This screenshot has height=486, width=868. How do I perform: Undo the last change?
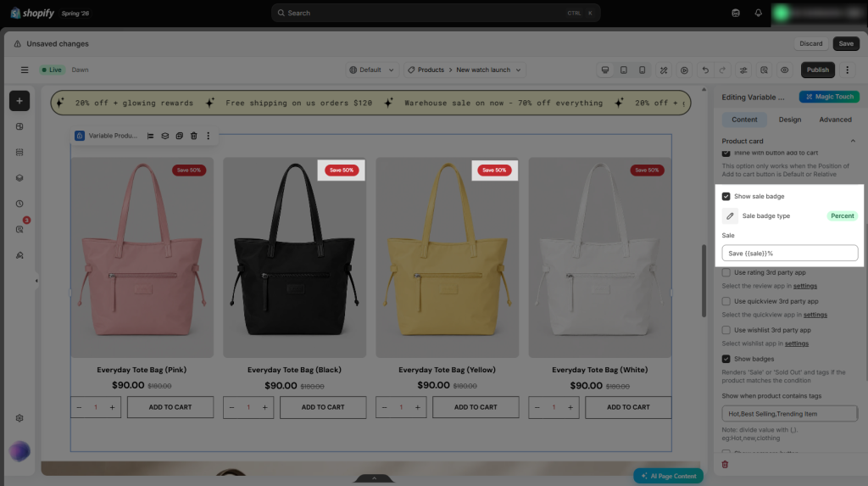(x=705, y=70)
